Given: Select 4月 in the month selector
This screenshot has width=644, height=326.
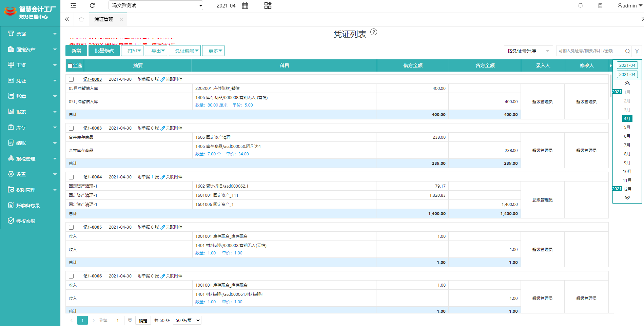Looking at the screenshot, I should 627,118.
